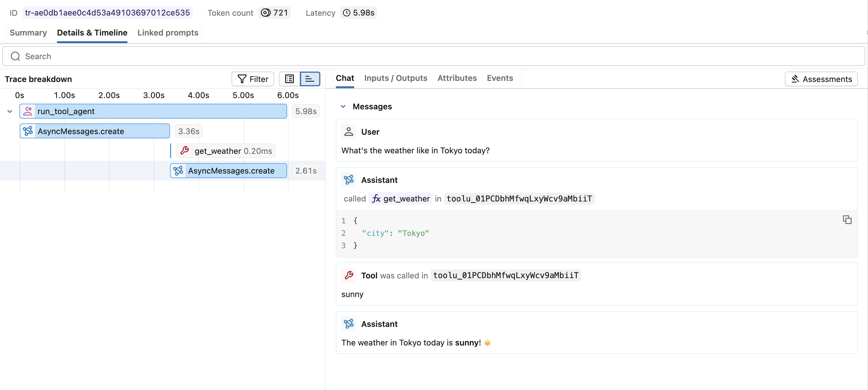Image resolution: width=868 pixels, height=390 pixels.
Task: Click the Tool wrench icon in the sunny message
Action: [349, 275]
